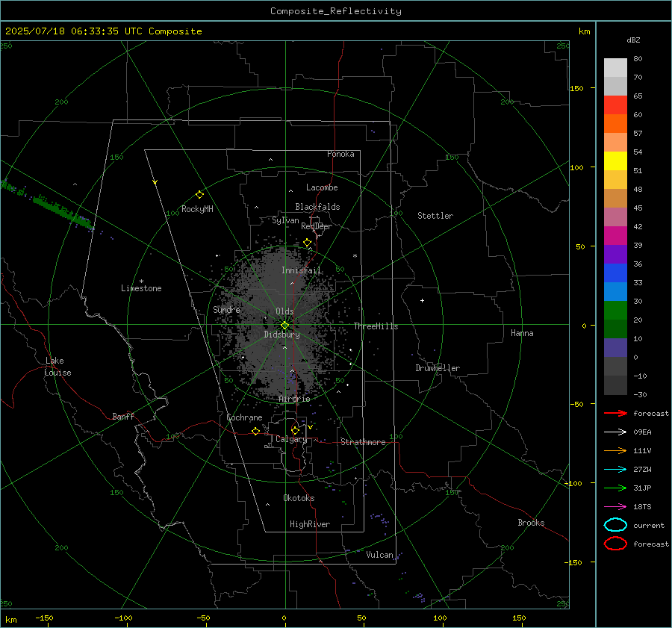Click the yellow diamond marker near Cochrane

click(256, 431)
